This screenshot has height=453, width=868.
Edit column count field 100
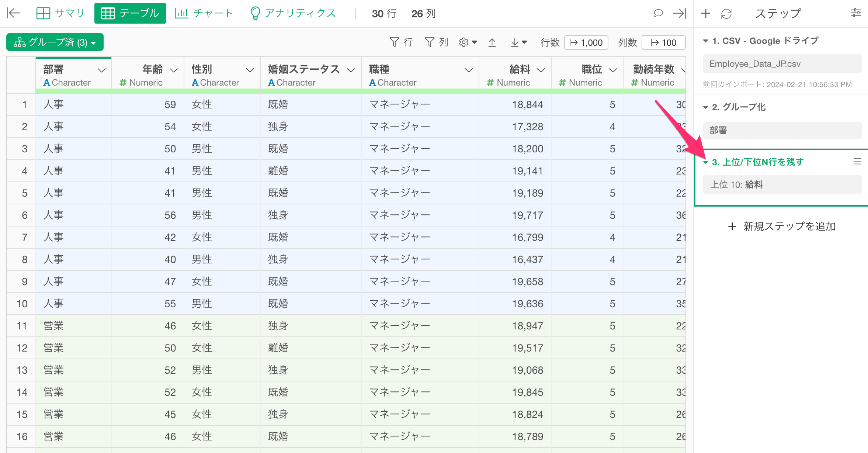click(x=663, y=42)
